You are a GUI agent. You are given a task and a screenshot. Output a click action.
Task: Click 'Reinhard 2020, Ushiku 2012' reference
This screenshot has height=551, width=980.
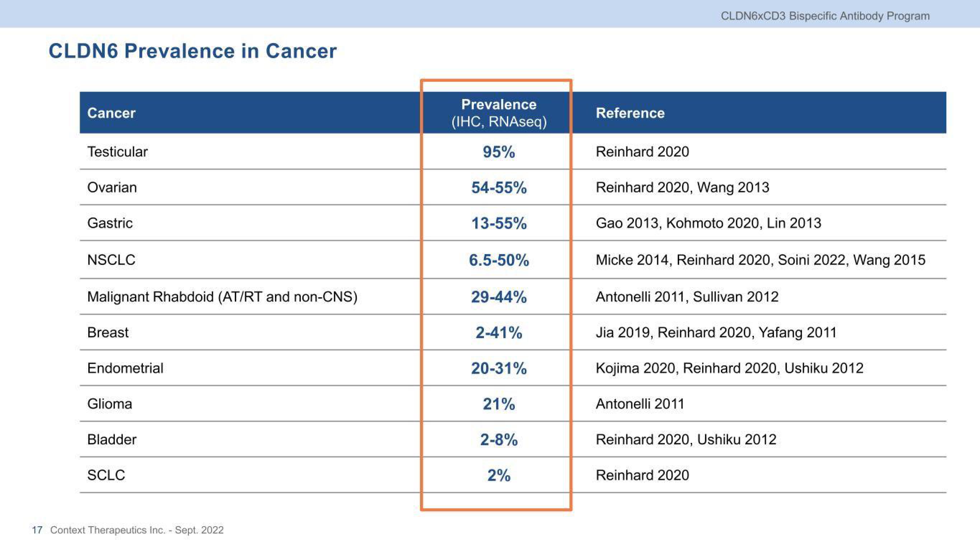pos(686,439)
